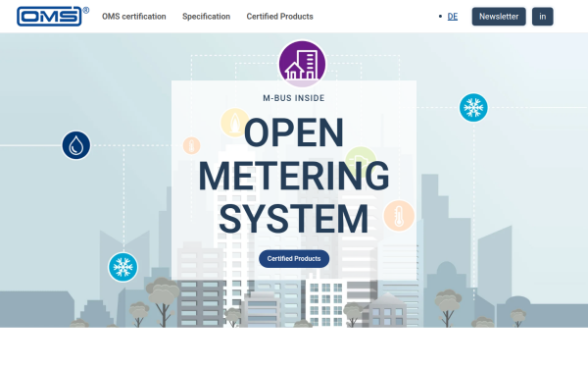Open Certified Products in the navigation bar
This screenshot has width=588, height=368.
point(279,17)
